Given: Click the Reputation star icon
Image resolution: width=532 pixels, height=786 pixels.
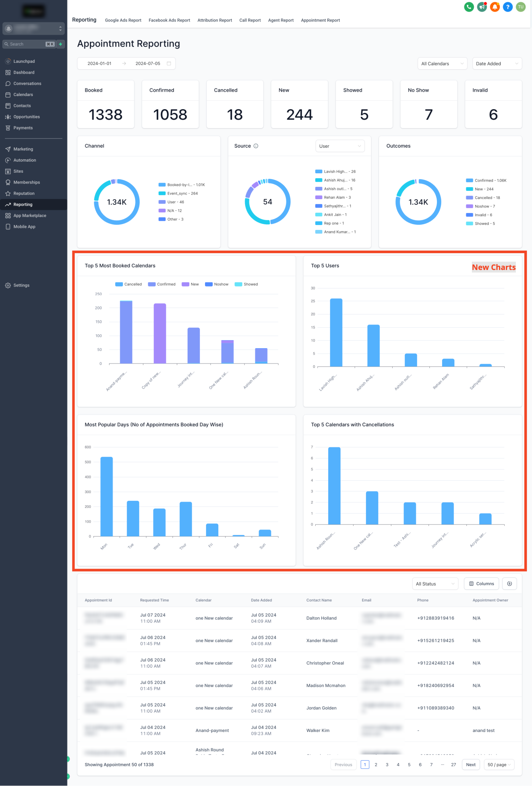Looking at the screenshot, I should pos(8,193).
